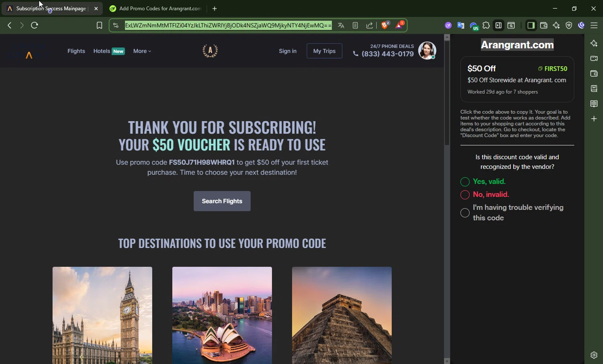Select 'I'm having trouble verifying this code'
This screenshot has height=364, width=603.
465,213
